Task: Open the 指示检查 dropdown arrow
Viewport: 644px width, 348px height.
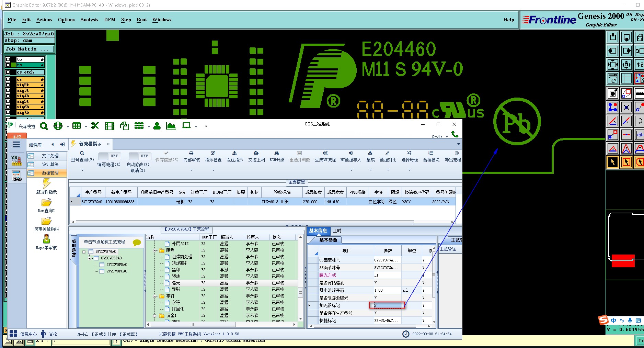Action: point(213,170)
